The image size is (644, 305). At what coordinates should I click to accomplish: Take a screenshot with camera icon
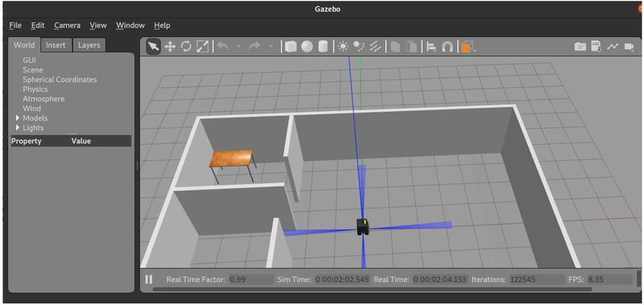[580, 47]
